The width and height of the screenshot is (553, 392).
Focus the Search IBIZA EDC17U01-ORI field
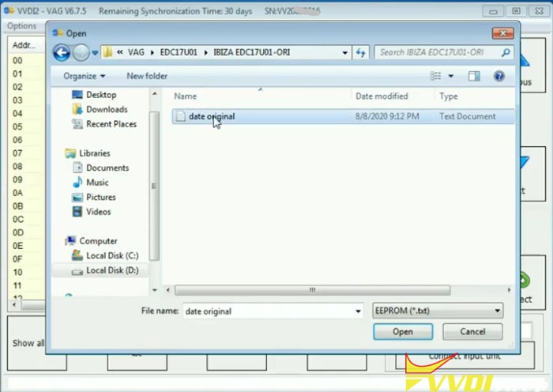(438, 53)
